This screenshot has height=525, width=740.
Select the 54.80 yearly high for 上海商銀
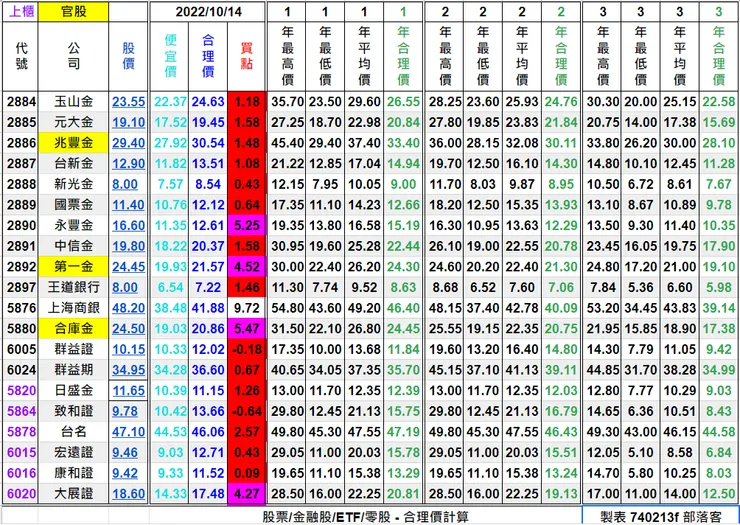pyautogui.click(x=287, y=308)
